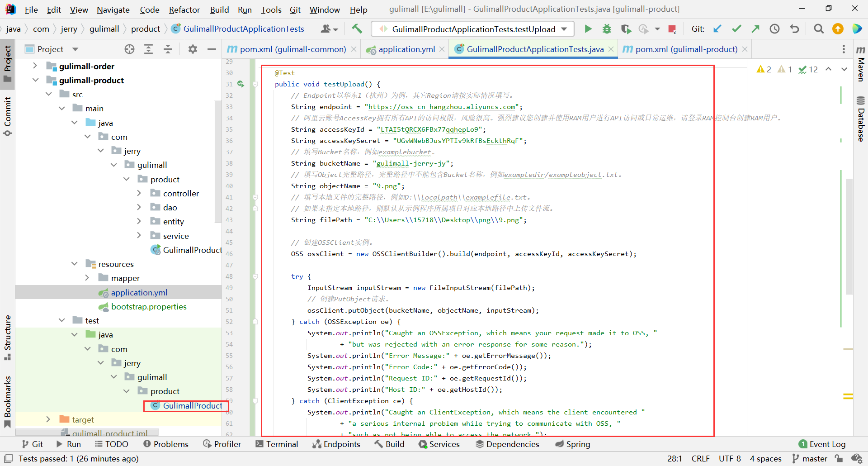Screen dimensions: 868x466
Task: Click the green Run button in toolbar
Action: pos(588,29)
